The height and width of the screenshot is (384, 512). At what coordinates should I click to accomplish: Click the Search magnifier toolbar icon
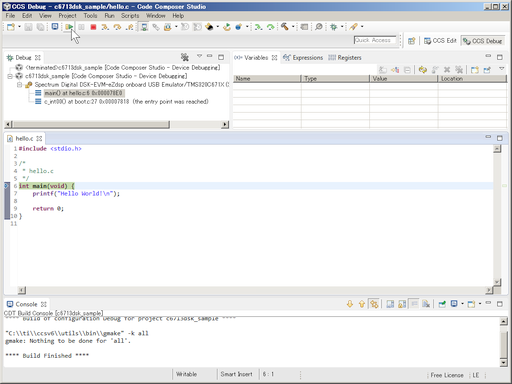tap(319, 27)
